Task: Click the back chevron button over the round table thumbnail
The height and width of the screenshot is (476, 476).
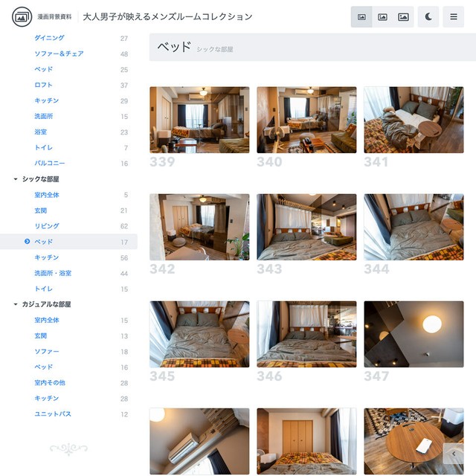Action: tap(454, 454)
